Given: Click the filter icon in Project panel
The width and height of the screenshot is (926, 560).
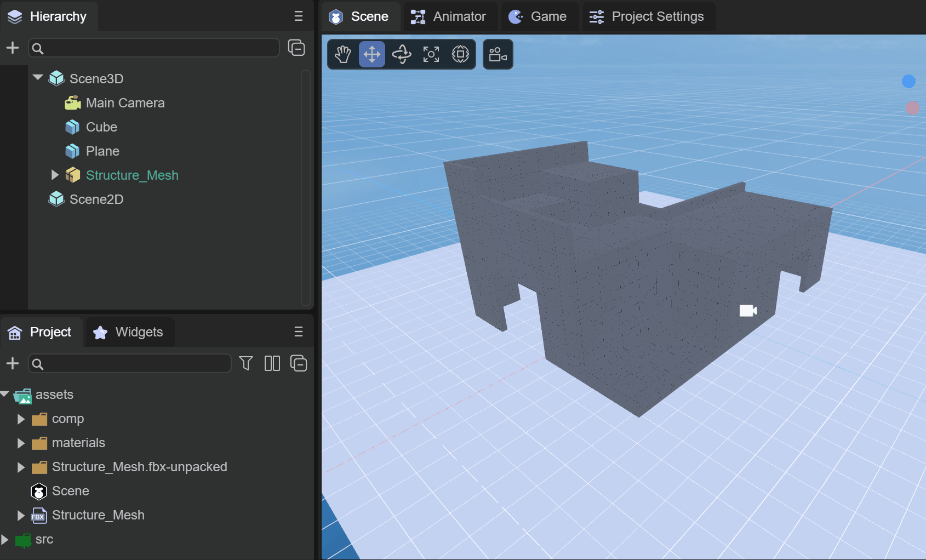Looking at the screenshot, I should point(246,363).
